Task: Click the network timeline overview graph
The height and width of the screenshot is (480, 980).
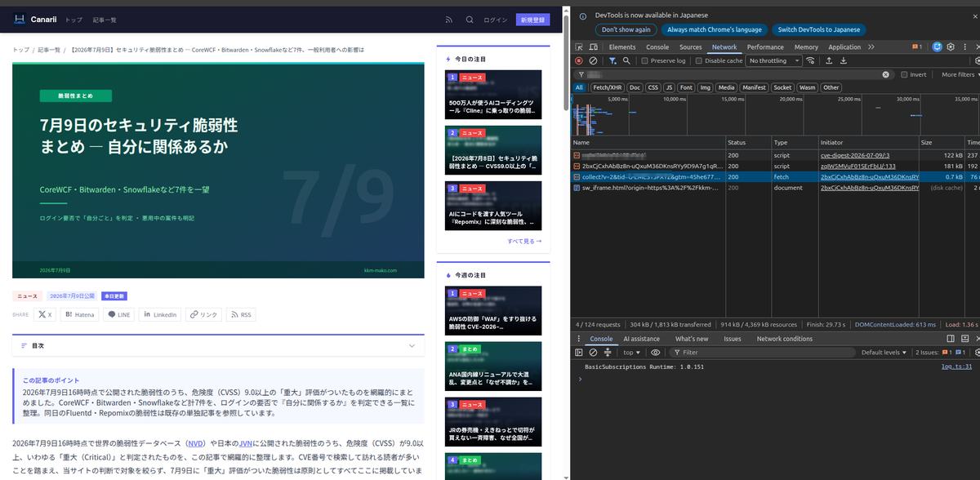Action: click(776, 114)
